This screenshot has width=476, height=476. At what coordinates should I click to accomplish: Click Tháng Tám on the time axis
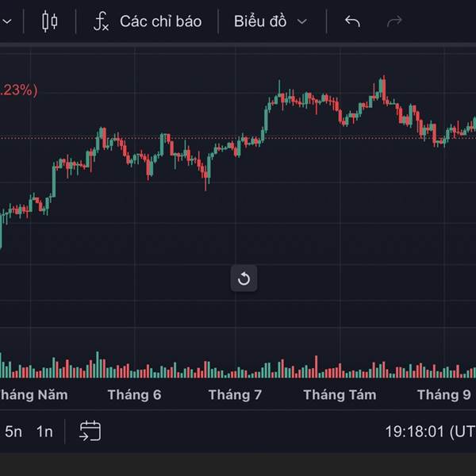tap(340, 394)
